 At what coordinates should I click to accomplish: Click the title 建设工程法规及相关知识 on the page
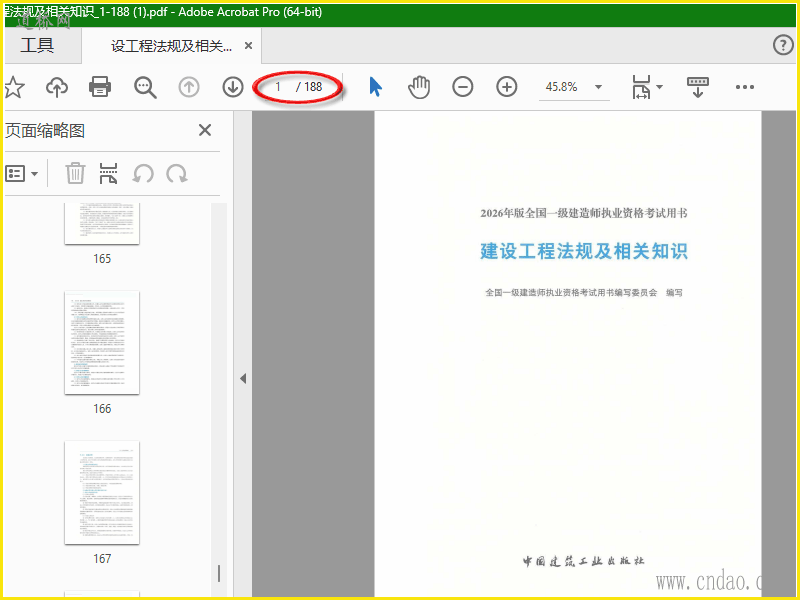(x=584, y=251)
